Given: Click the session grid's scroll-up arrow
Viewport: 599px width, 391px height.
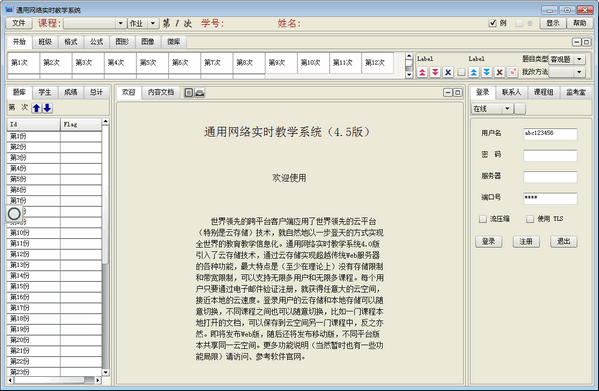Looking at the screenshot, I should pos(409,57).
